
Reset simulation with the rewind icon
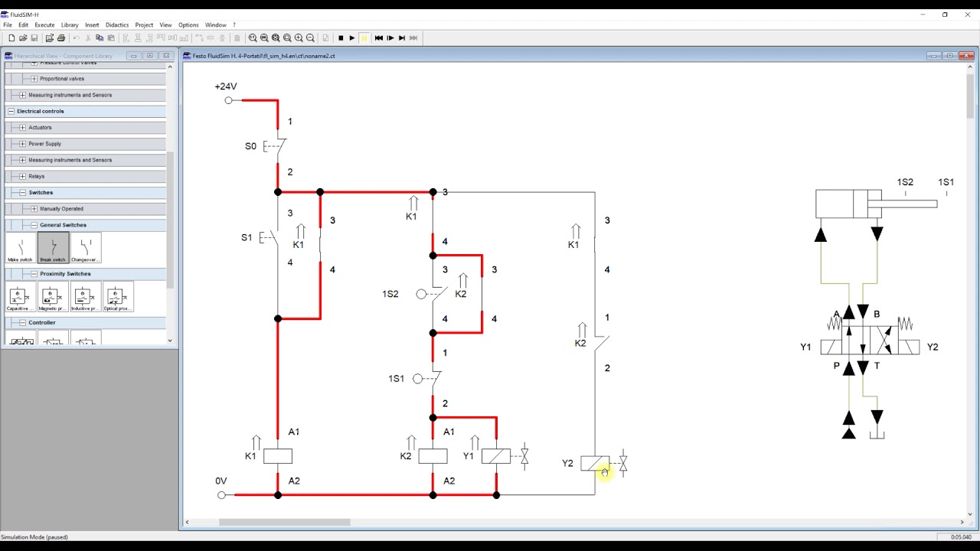(379, 38)
